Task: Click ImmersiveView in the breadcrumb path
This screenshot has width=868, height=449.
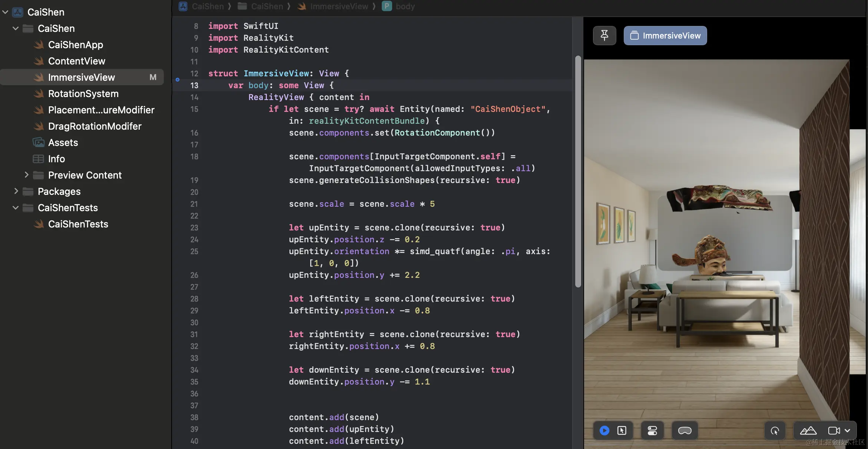Action: click(339, 6)
